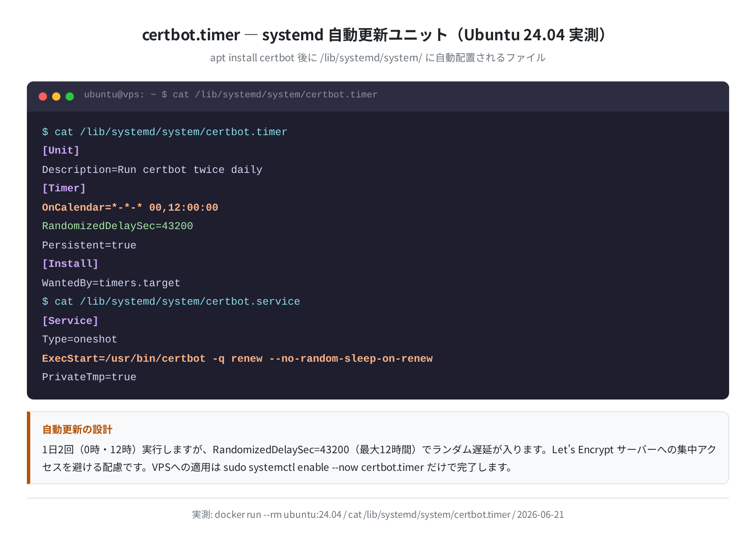Click the yellow minimize dot in terminal header

point(56,97)
